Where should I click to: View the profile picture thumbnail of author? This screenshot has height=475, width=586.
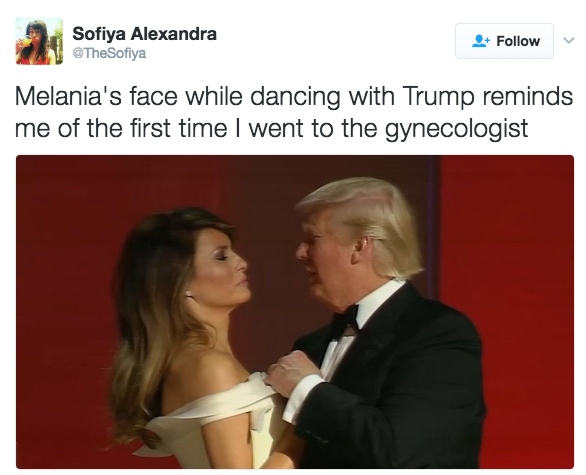[39, 41]
